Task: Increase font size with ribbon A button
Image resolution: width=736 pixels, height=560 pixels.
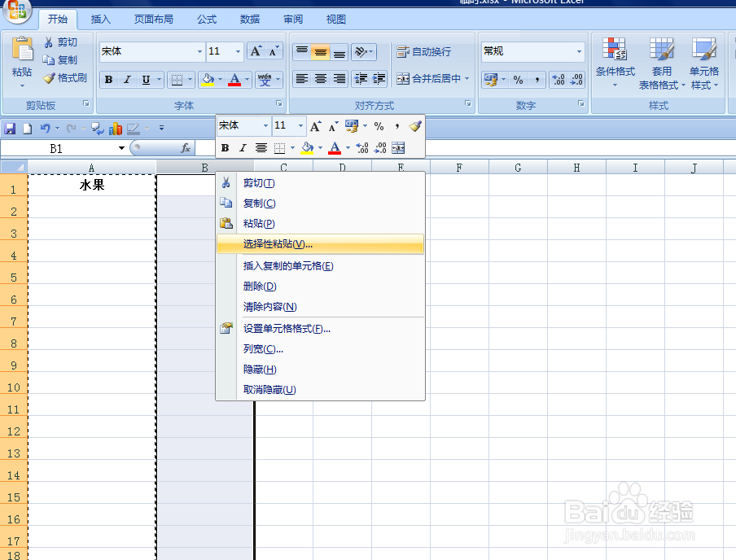Action: pyautogui.click(x=256, y=51)
